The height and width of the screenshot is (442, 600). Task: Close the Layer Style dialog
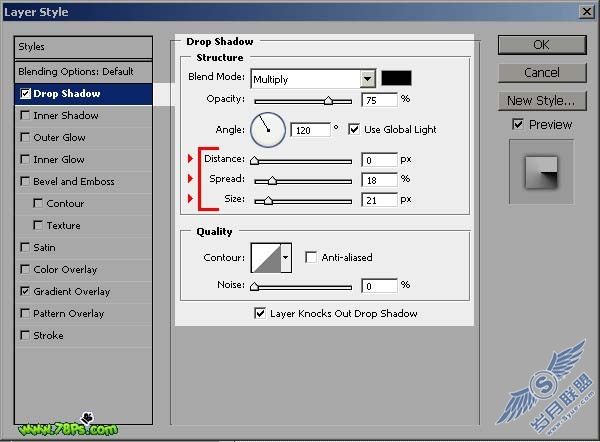tap(587, 11)
